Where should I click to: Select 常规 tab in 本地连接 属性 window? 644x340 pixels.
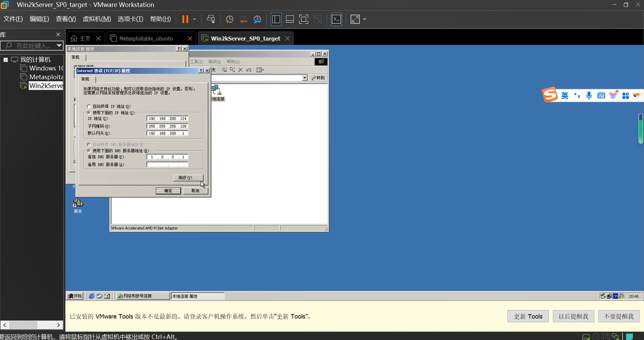(x=76, y=57)
